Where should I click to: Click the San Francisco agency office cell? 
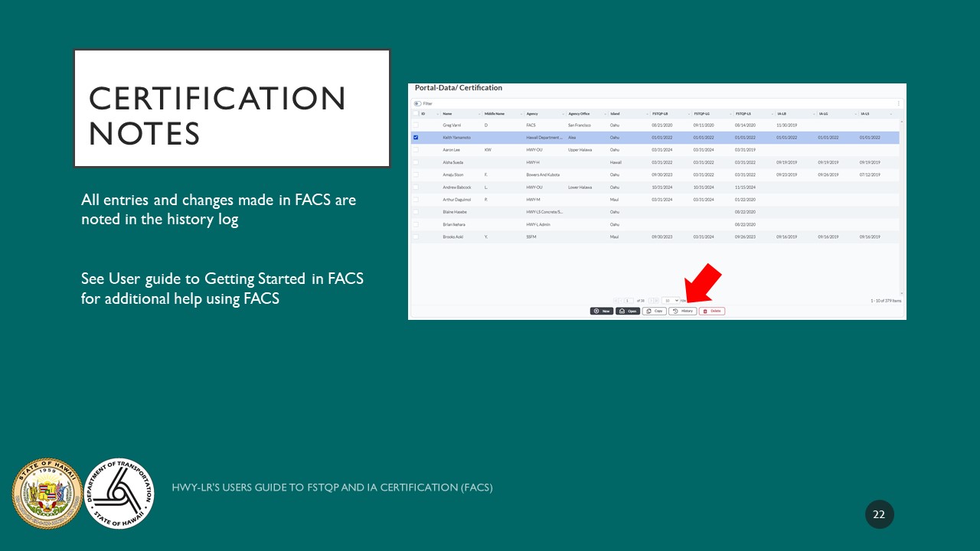tap(580, 125)
